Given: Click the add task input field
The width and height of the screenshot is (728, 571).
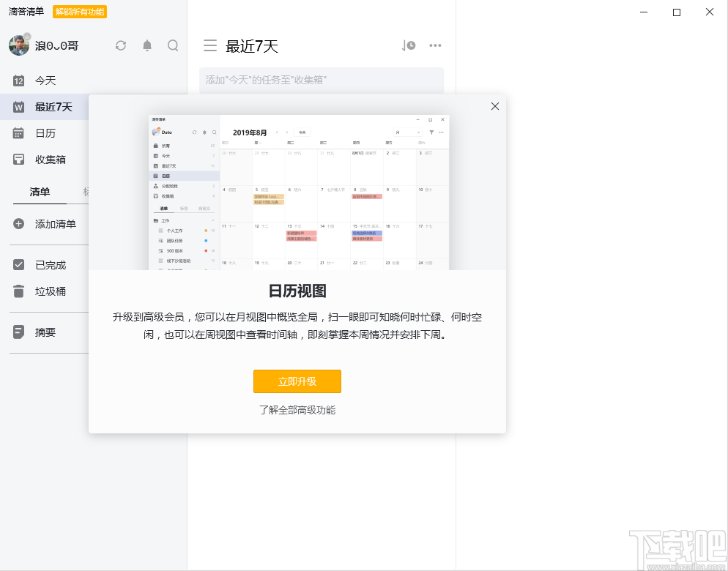Looking at the screenshot, I should (x=321, y=79).
